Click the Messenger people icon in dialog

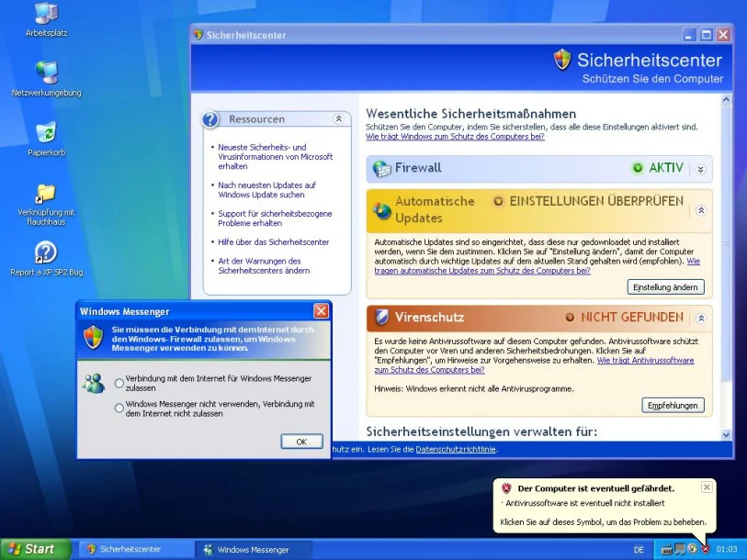coord(94,384)
